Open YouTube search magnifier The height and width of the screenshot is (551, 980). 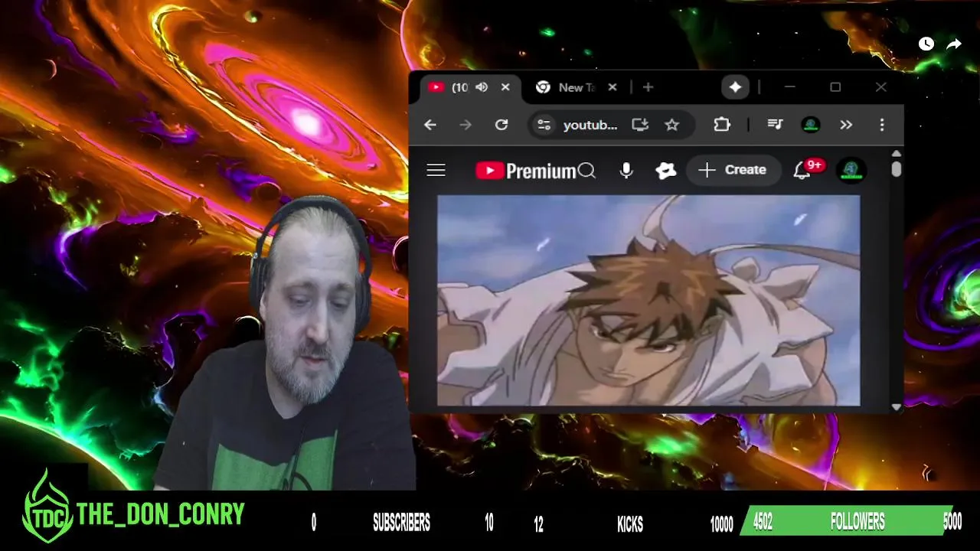[586, 171]
